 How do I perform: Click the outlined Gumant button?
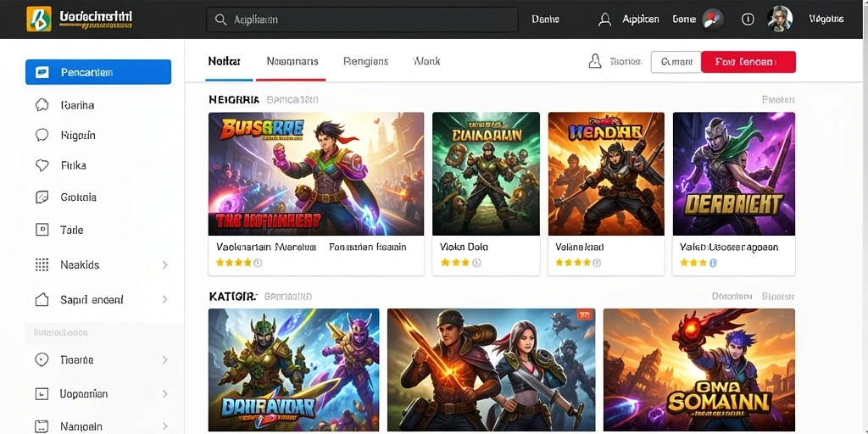pyautogui.click(x=676, y=62)
